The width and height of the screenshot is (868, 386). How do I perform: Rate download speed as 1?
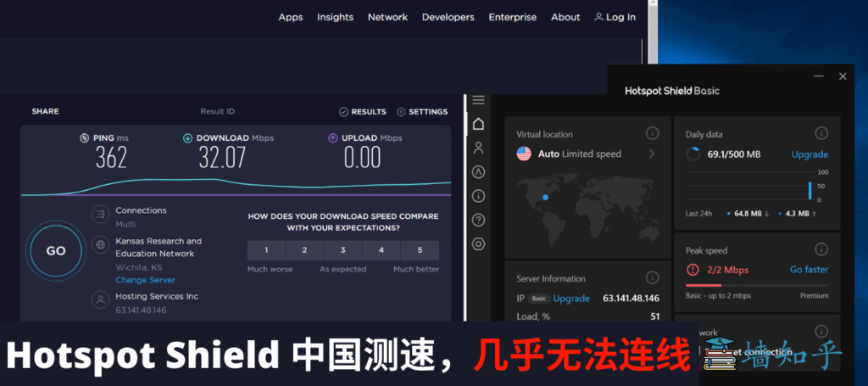(266, 250)
